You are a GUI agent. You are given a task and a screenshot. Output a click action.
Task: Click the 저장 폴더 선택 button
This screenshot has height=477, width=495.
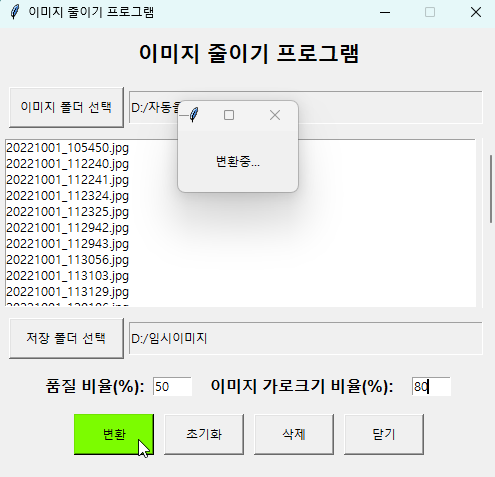coord(66,338)
